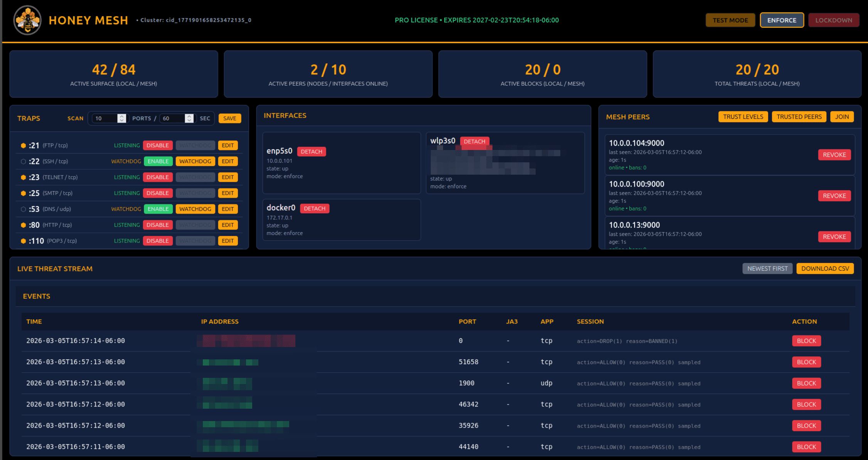
Task: Toggle WATCHDOG for the DNS :53 trap
Action: tap(195, 209)
